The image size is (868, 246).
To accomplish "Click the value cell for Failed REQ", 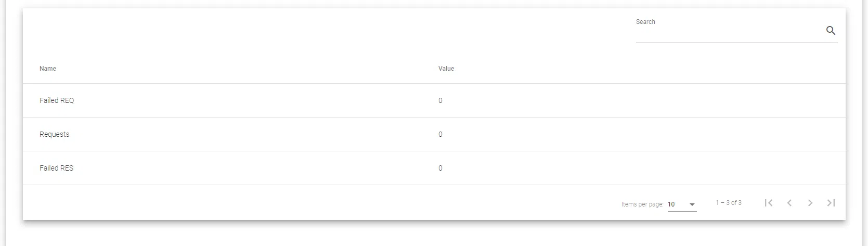I will 441,100.
